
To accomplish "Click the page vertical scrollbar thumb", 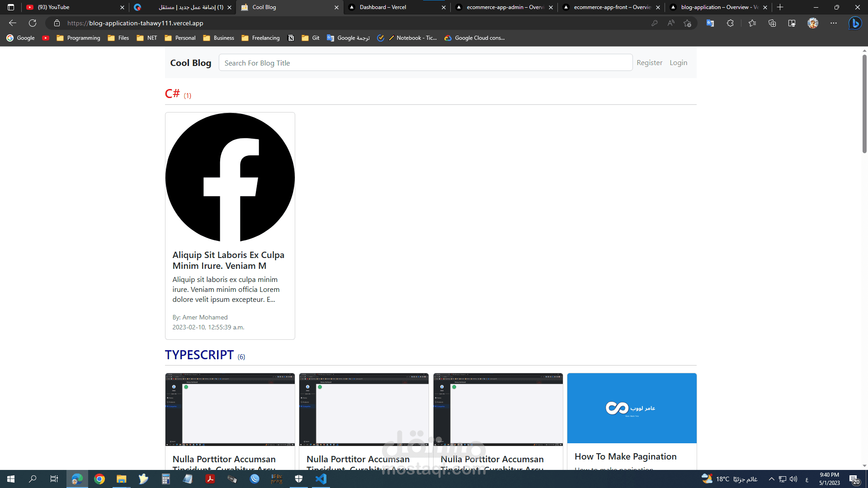I will (x=864, y=104).
